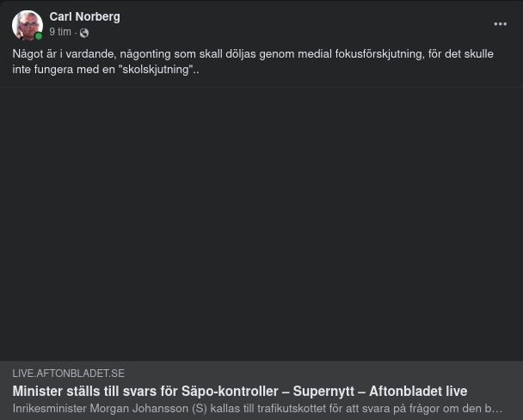Open the three-dot post options menu

click(500, 24)
